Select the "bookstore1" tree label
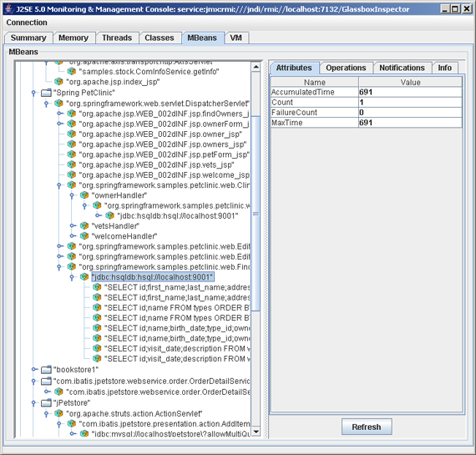This screenshot has height=455, width=476. [76, 370]
